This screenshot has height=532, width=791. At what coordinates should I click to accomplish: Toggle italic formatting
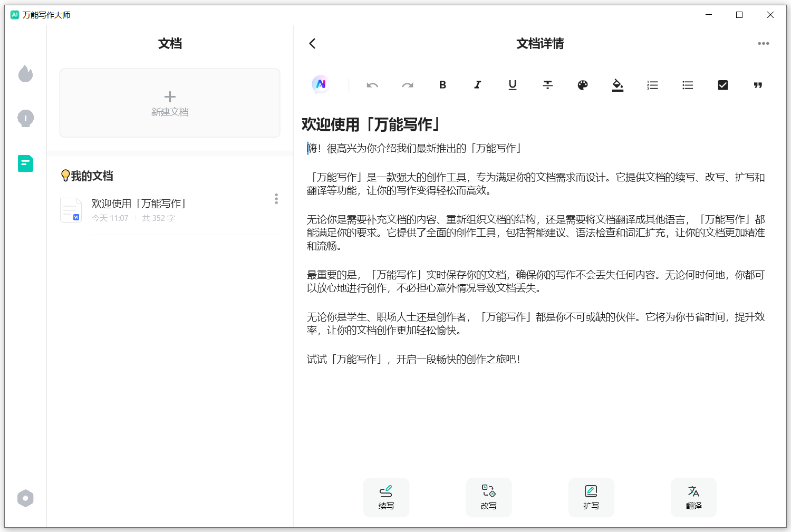477,85
